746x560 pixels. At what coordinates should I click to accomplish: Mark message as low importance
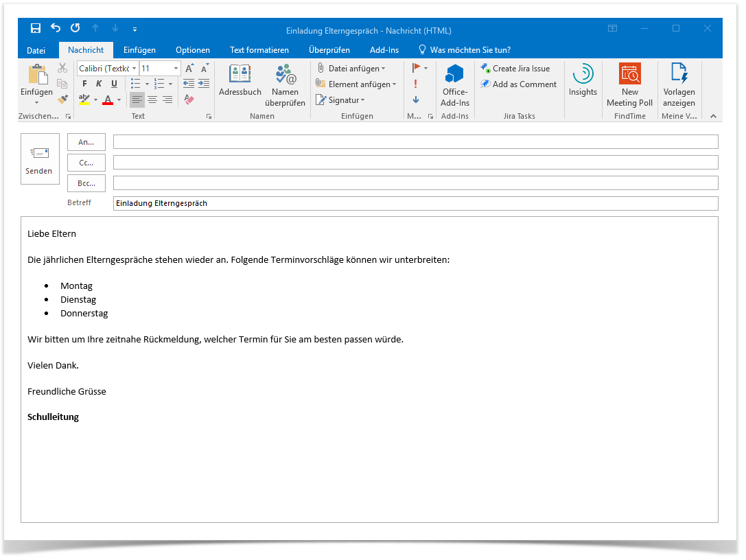[416, 100]
